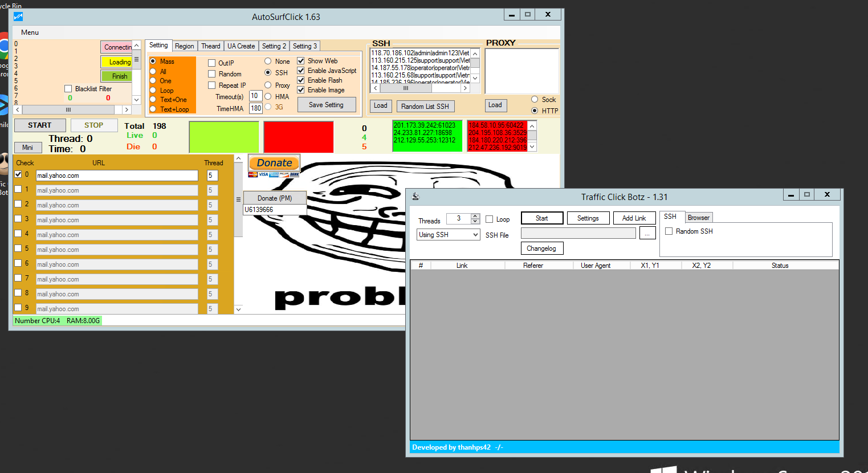Click the yellow Loading button
The width and height of the screenshot is (868, 473).
point(117,62)
